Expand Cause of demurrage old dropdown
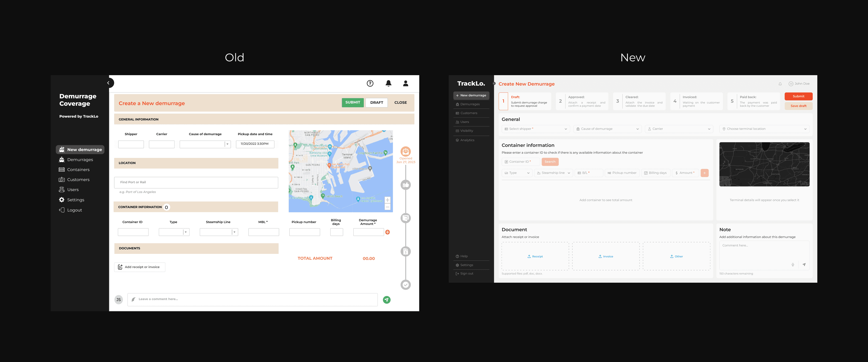The height and width of the screenshot is (362, 868). tap(227, 144)
